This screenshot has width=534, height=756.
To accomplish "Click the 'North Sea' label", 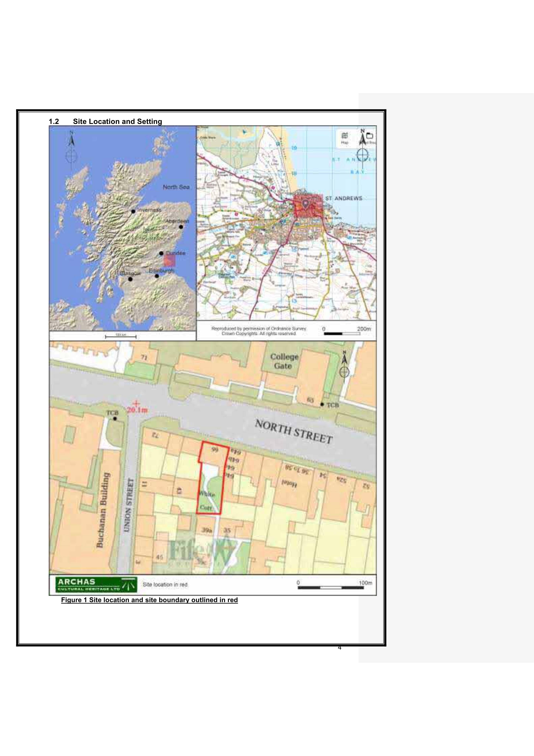I will point(176,187).
